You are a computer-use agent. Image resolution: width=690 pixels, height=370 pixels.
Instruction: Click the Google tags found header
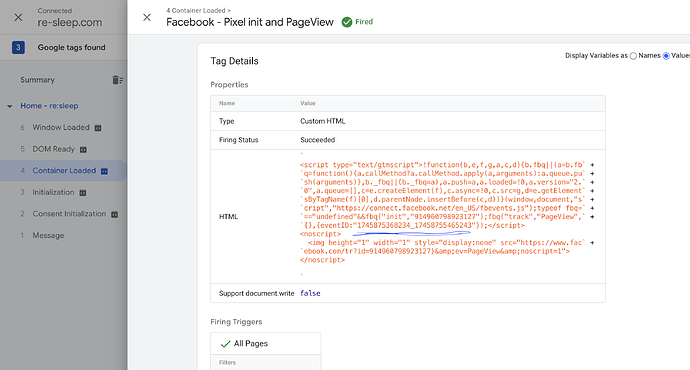click(x=71, y=47)
